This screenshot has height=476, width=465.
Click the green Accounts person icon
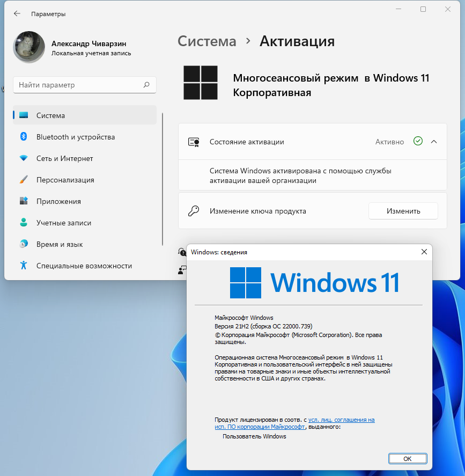click(x=24, y=222)
